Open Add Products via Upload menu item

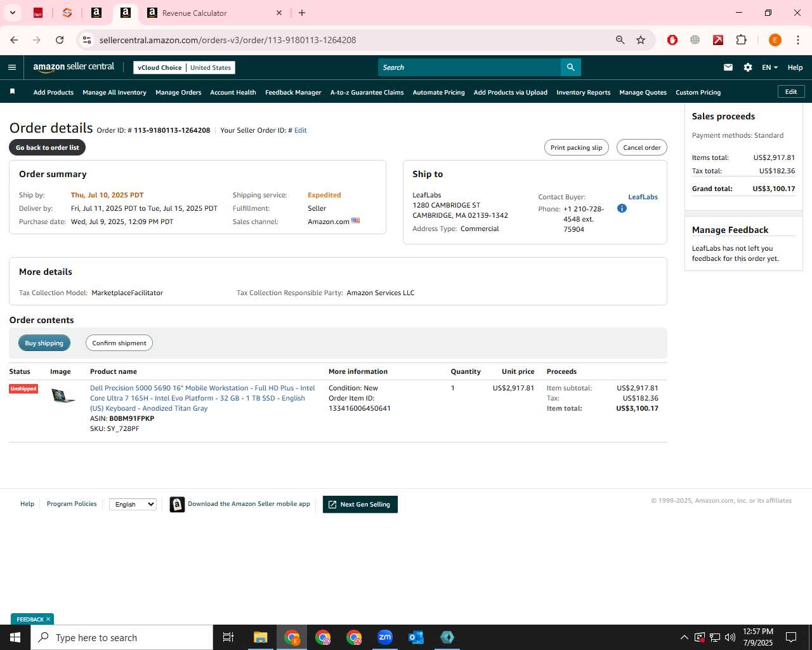510,92
